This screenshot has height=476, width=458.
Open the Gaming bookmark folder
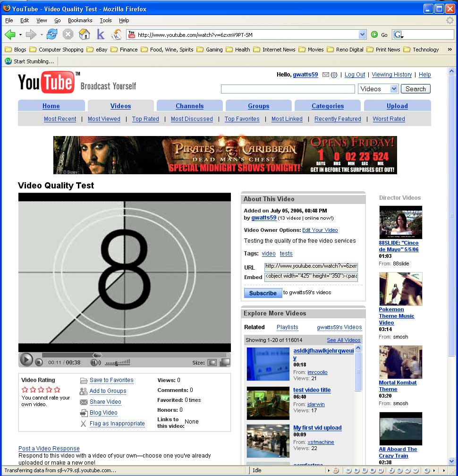pos(210,50)
